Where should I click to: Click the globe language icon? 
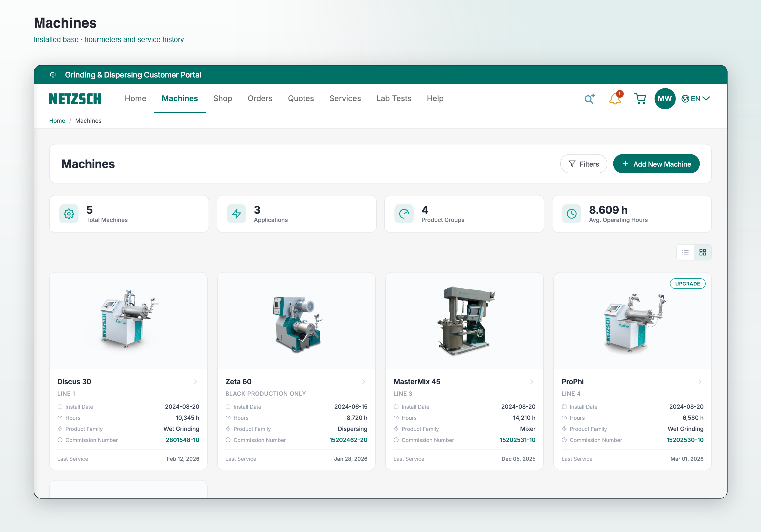tap(685, 99)
